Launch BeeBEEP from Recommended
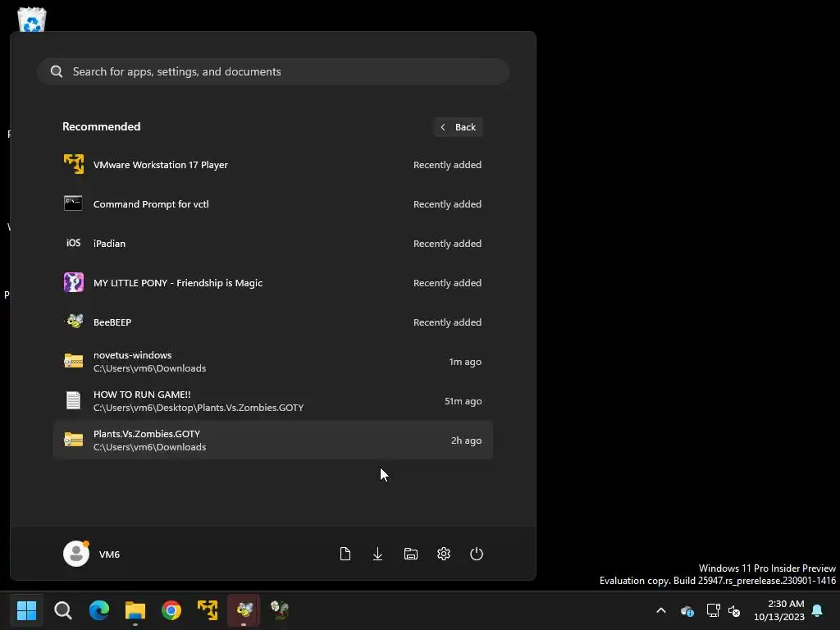Image resolution: width=840 pixels, height=630 pixels. click(272, 322)
